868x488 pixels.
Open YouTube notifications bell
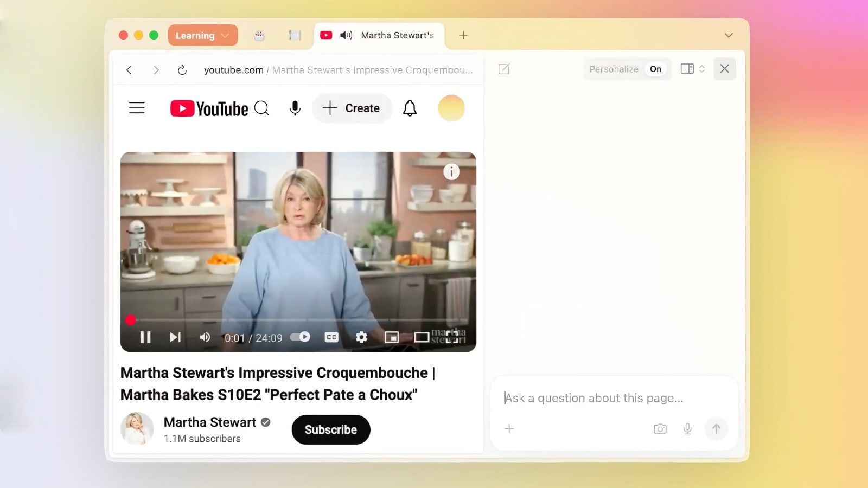pos(410,108)
